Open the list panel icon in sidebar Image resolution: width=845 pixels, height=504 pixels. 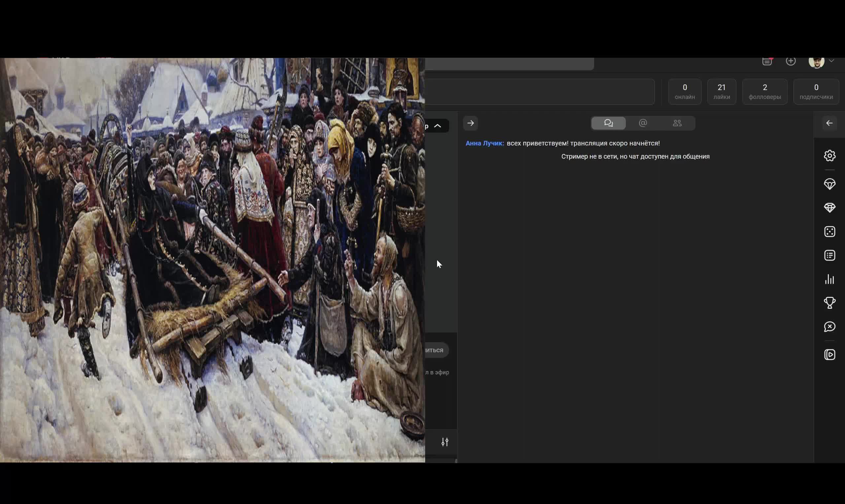click(x=829, y=255)
